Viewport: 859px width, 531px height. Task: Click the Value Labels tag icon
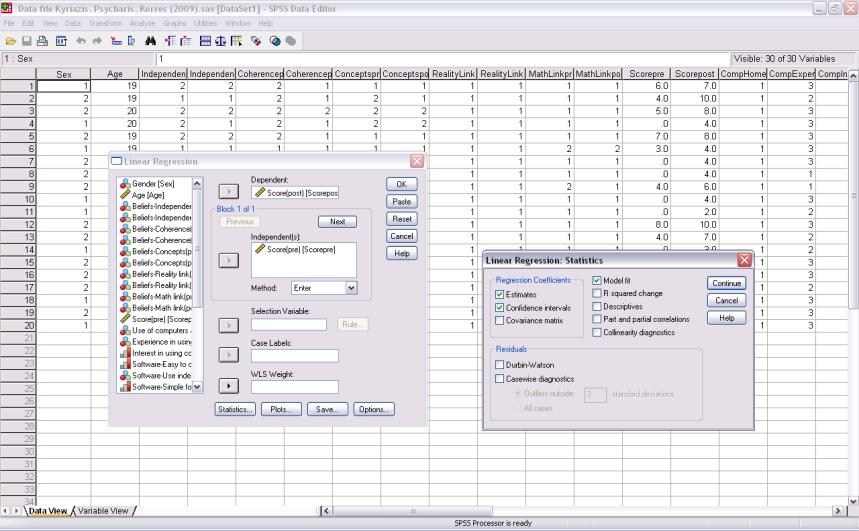click(x=256, y=41)
